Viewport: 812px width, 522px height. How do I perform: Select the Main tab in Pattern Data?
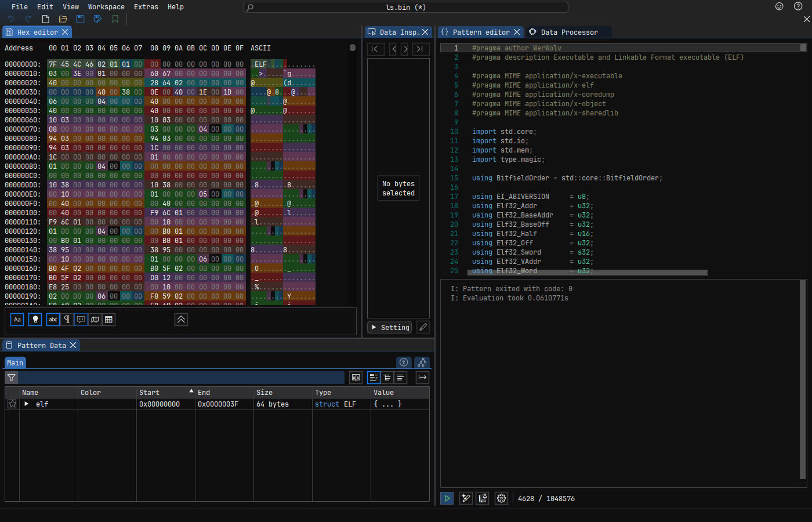pos(15,363)
